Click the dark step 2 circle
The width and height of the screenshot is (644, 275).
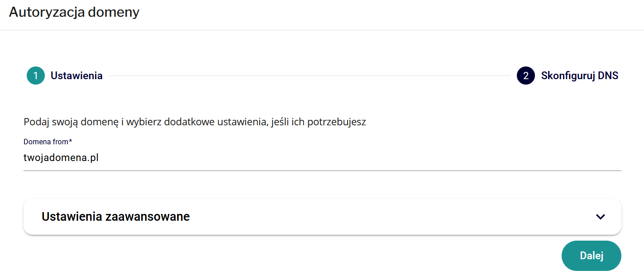pyautogui.click(x=525, y=76)
